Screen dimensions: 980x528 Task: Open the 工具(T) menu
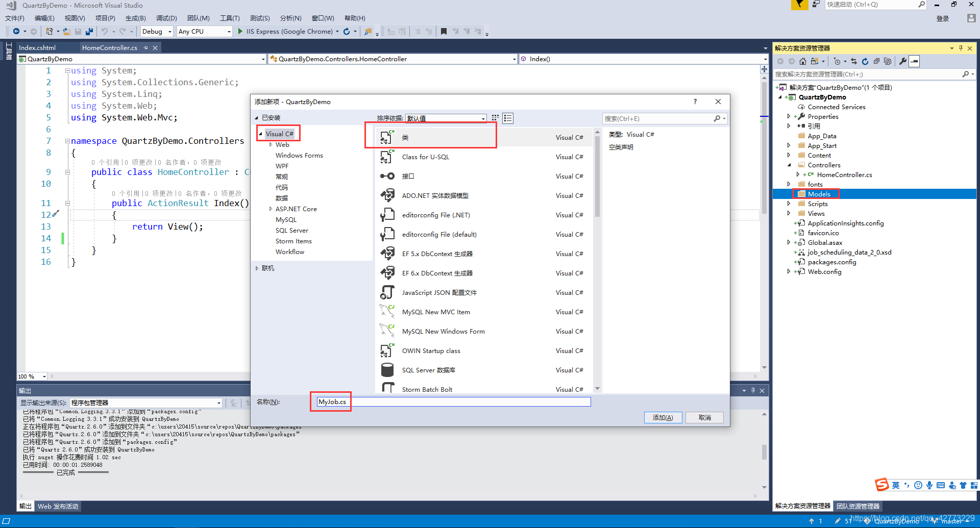point(230,18)
